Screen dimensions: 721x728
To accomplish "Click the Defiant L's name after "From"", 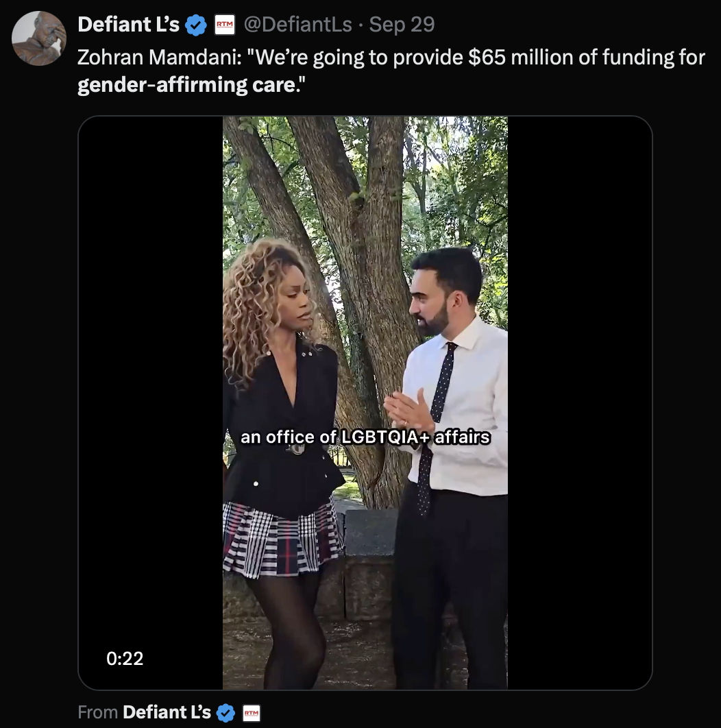I will (x=167, y=712).
